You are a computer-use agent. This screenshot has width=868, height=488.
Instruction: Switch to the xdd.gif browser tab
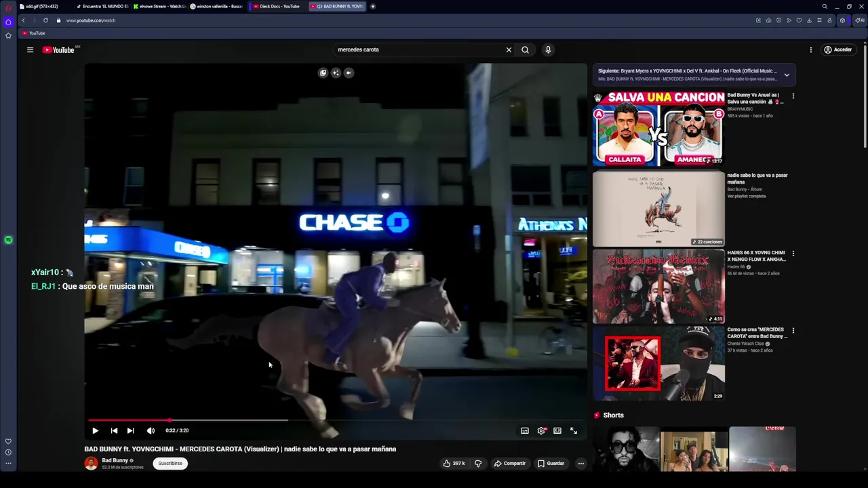click(x=44, y=6)
